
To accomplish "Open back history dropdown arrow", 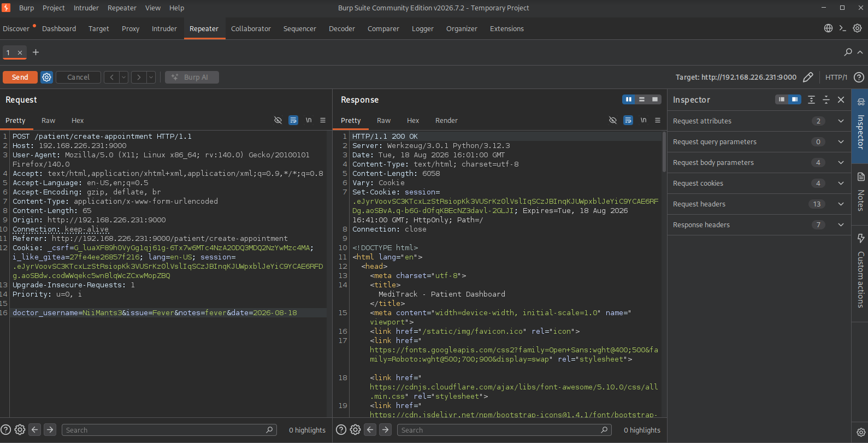I will pos(124,77).
